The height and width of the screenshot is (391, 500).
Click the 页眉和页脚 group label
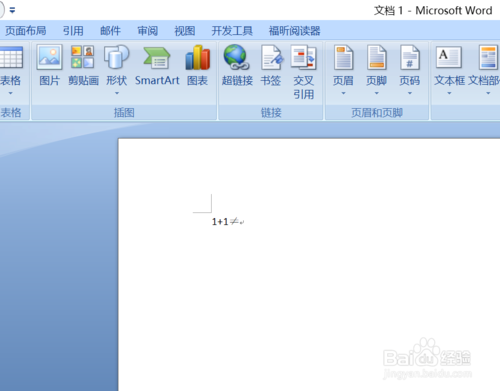(377, 113)
